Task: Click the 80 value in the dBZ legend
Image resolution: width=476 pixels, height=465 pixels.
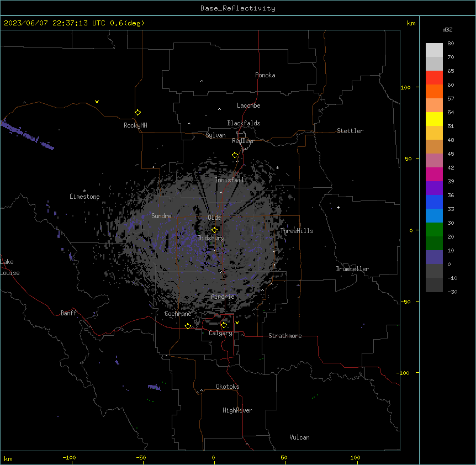Action: 451,44
